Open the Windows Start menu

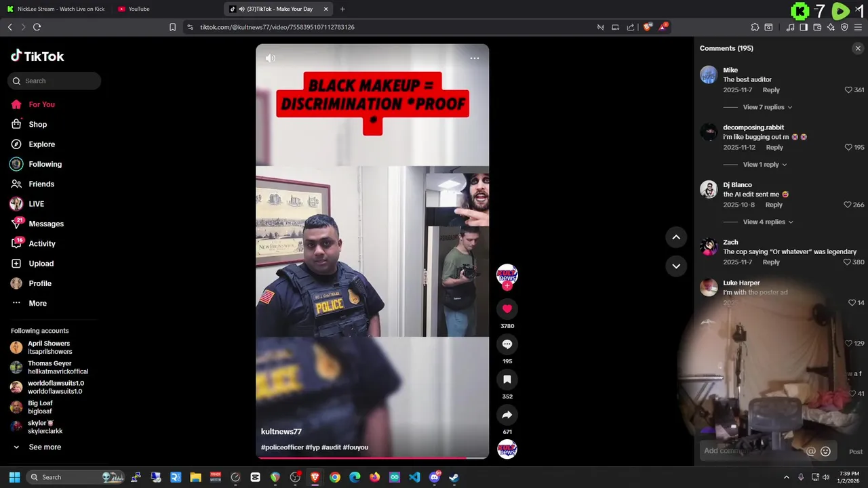14,477
